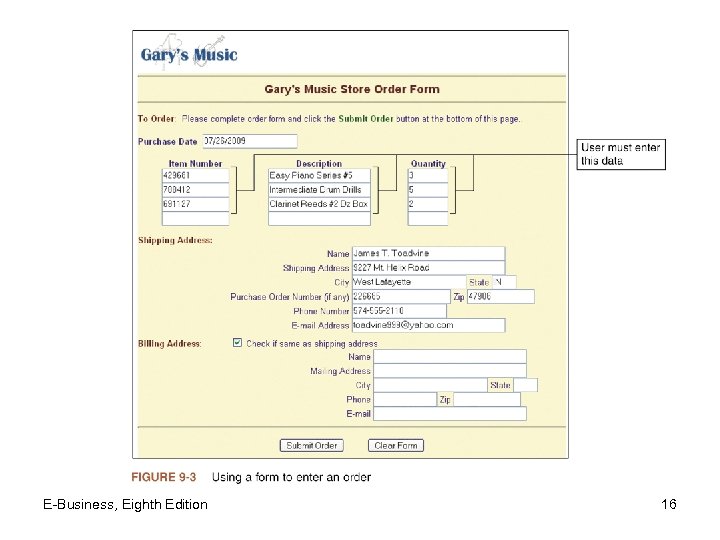Click the Shipping Address: section label
720x540 pixels.
coord(175,240)
